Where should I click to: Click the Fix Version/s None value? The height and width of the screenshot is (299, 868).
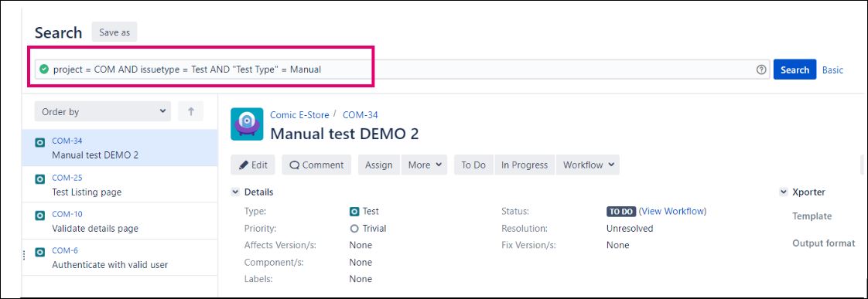[x=618, y=245]
